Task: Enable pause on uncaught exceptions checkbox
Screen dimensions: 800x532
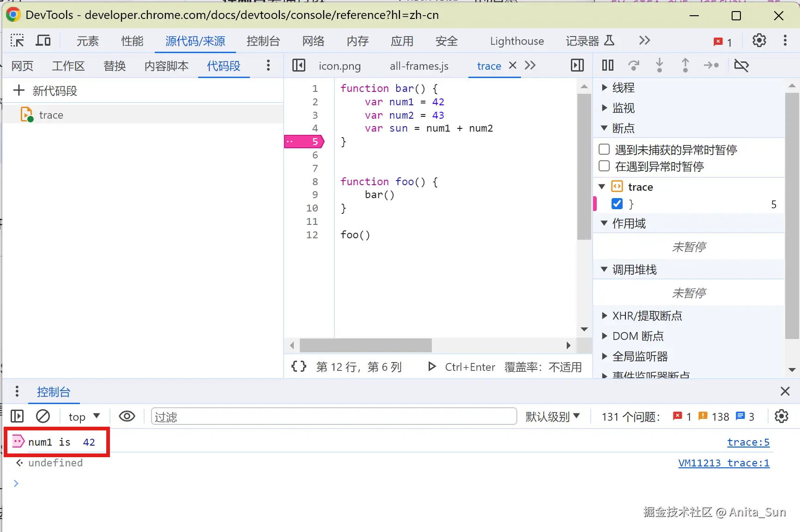Action: point(604,149)
